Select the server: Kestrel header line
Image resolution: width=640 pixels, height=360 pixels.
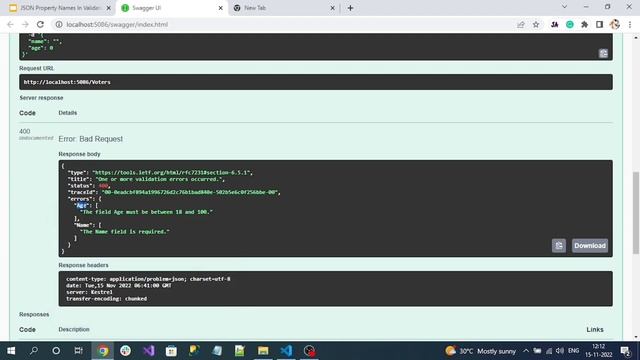coord(89,292)
